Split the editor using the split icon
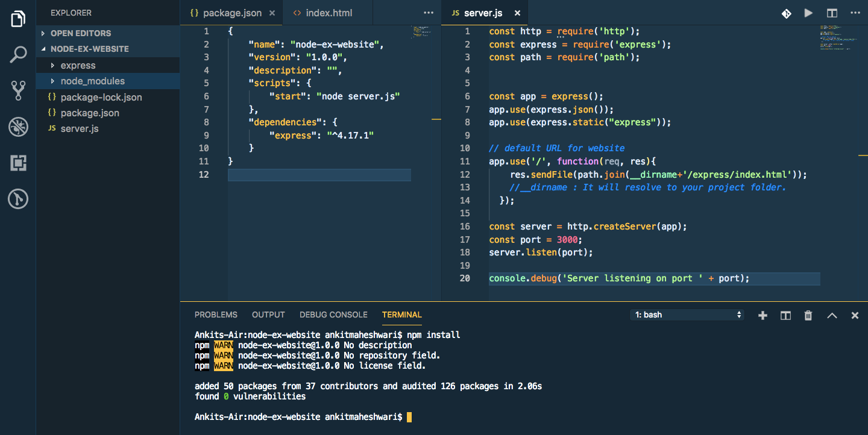This screenshot has height=435, width=868. pos(832,13)
